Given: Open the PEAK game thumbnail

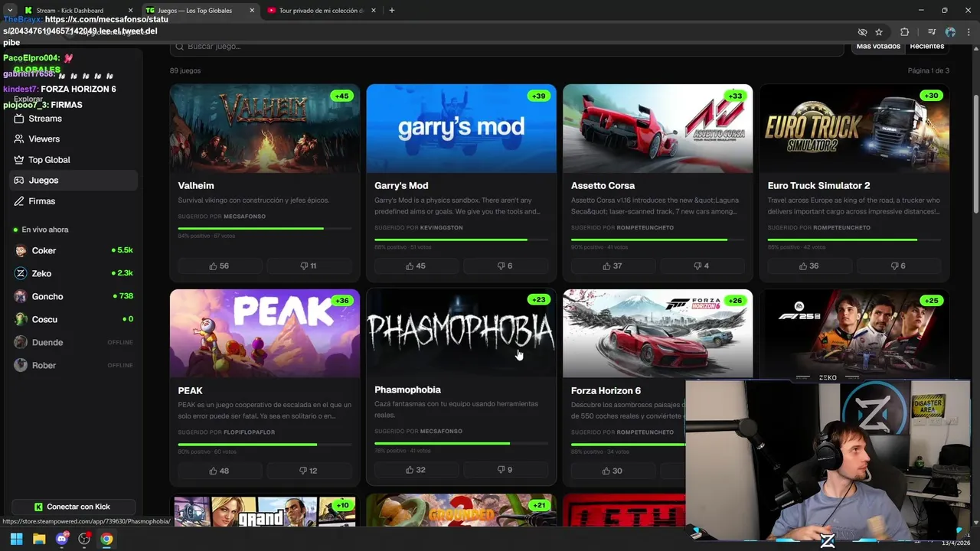Looking at the screenshot, I should click(265, 333).
